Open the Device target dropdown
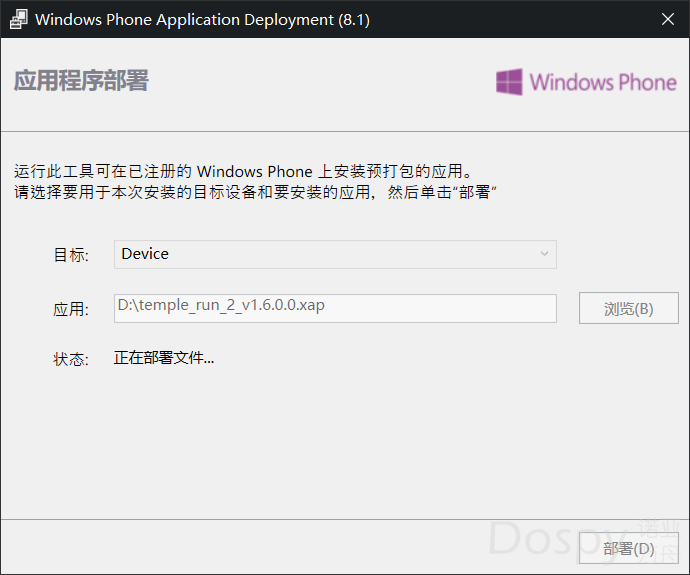 (x=334, y=254)
